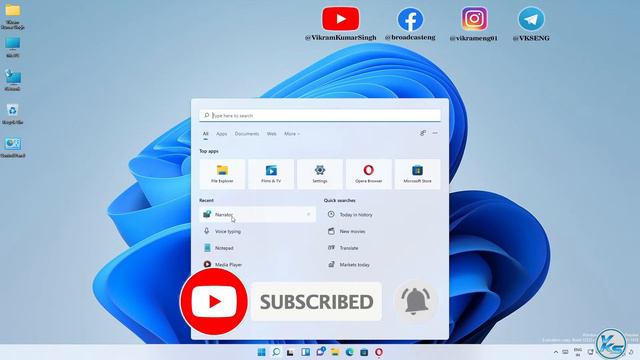Open File Explorer from Top apps
640x360 pixels.
click(x=222, y=174)
